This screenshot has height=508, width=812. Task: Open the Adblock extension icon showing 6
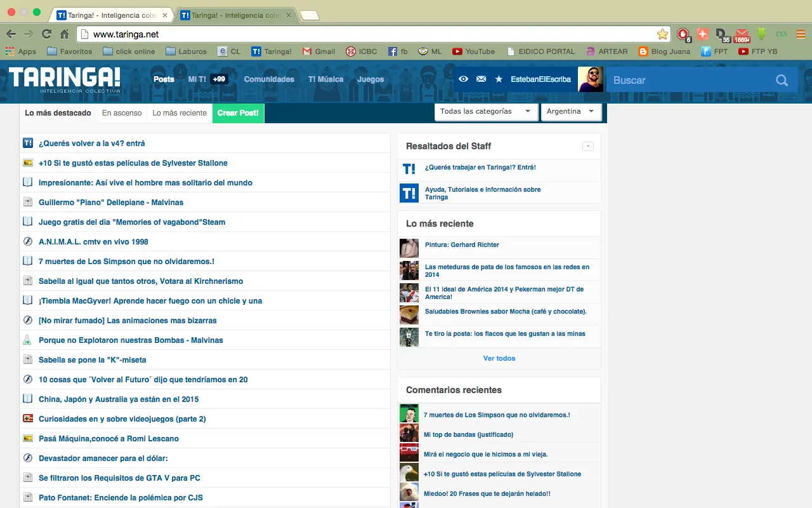683,35
